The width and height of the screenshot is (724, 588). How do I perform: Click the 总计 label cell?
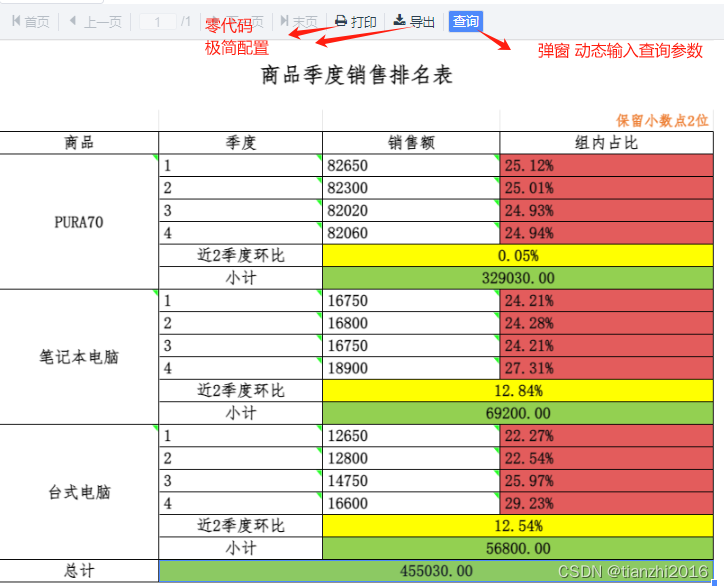tap(79, 571)
